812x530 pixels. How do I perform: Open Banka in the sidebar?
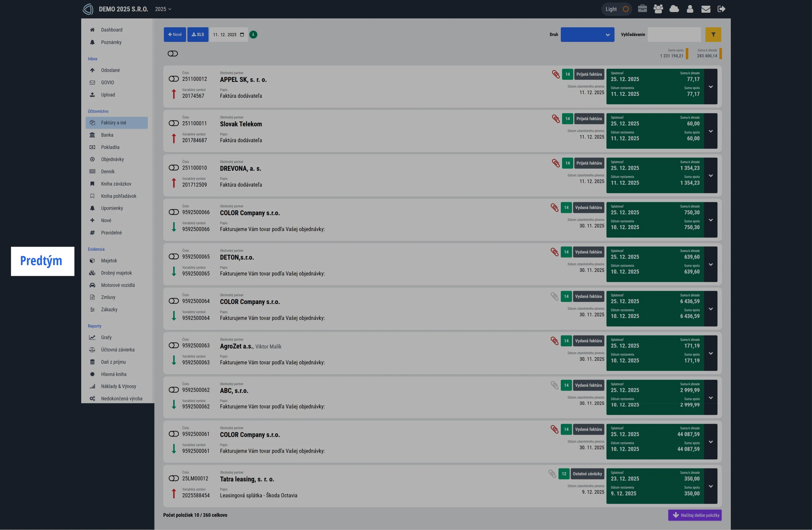[107, 135]
